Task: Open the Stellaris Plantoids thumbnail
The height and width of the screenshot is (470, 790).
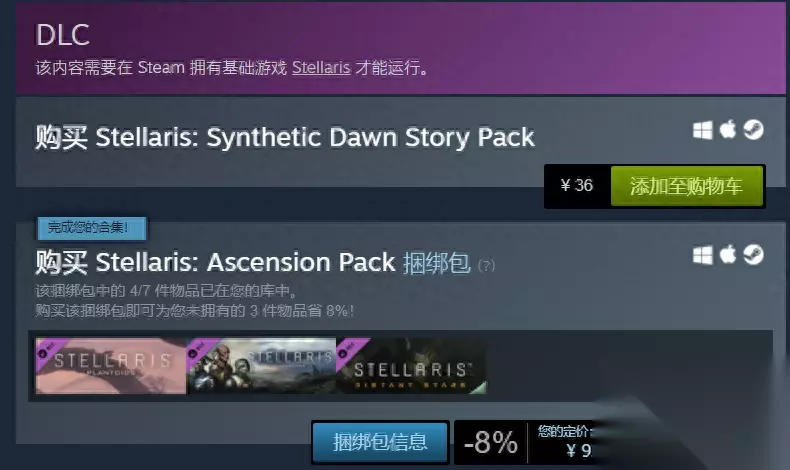Action: (x=111, y=366)
